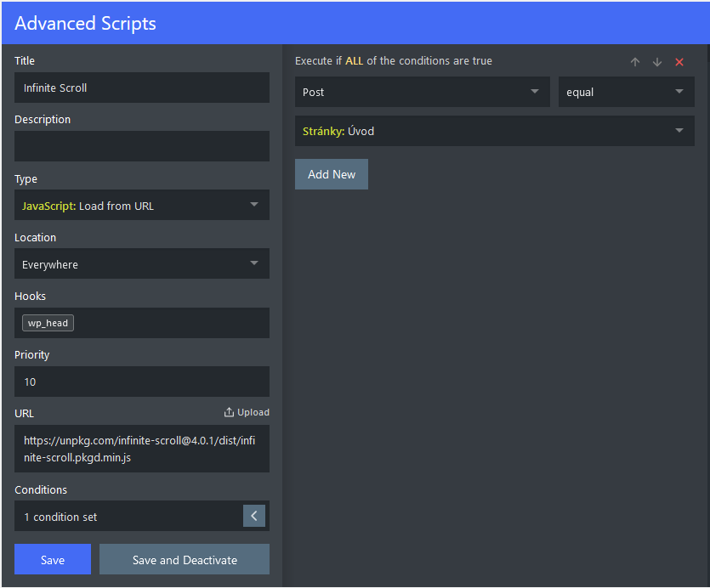Expand the Stránky: Úvod value dropdown
710x588 pixels.
tap(495, 131)
